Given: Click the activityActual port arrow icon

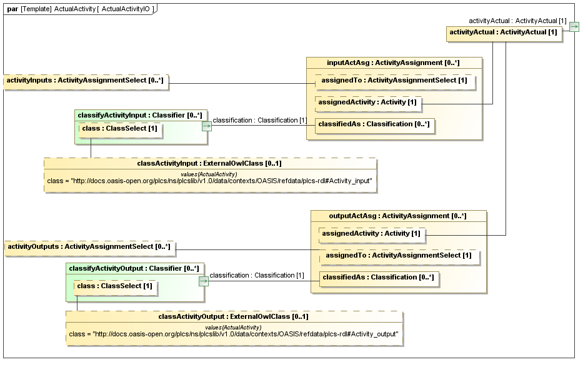Looking at the screenshot, I should 574,27.
